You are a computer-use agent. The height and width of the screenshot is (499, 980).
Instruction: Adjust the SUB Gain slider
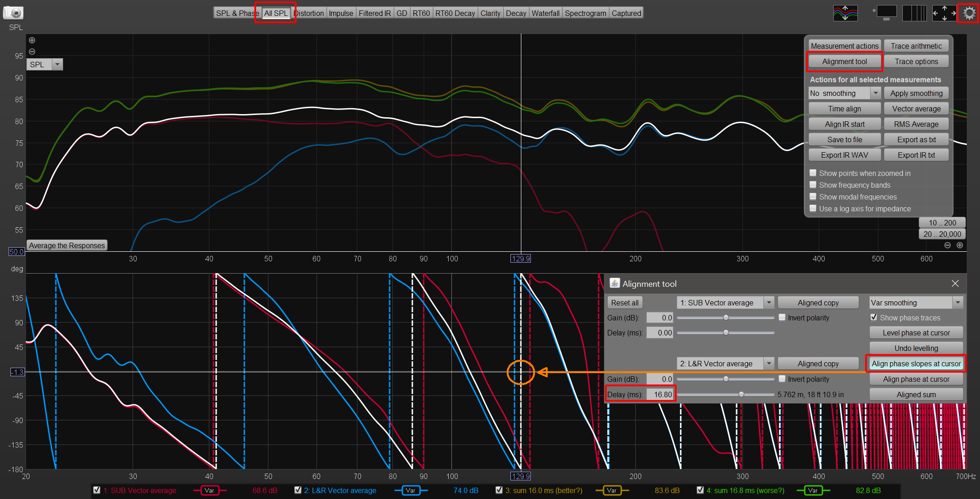(726, 318)
